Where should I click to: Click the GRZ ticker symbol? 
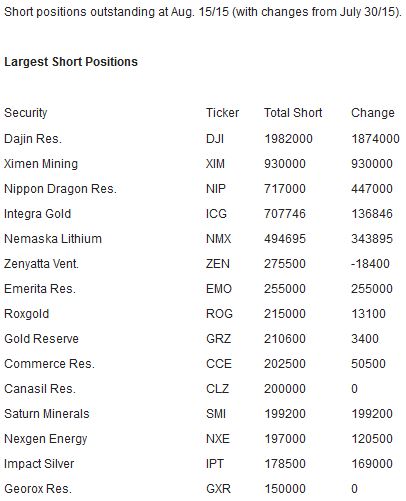coord(218,339)
